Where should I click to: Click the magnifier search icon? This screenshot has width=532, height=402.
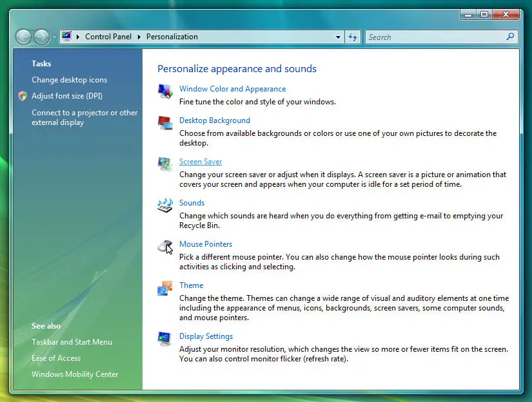click(x=510, y=36)
